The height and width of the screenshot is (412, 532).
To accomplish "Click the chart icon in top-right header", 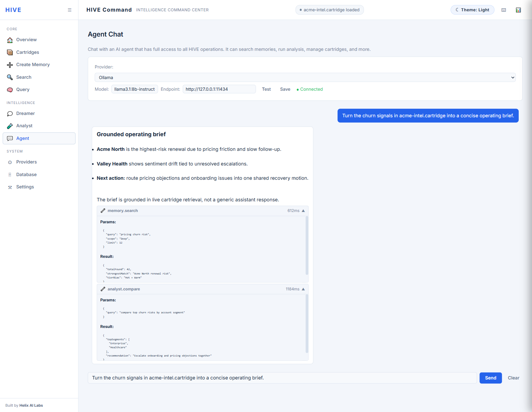I will click(518, 10).
